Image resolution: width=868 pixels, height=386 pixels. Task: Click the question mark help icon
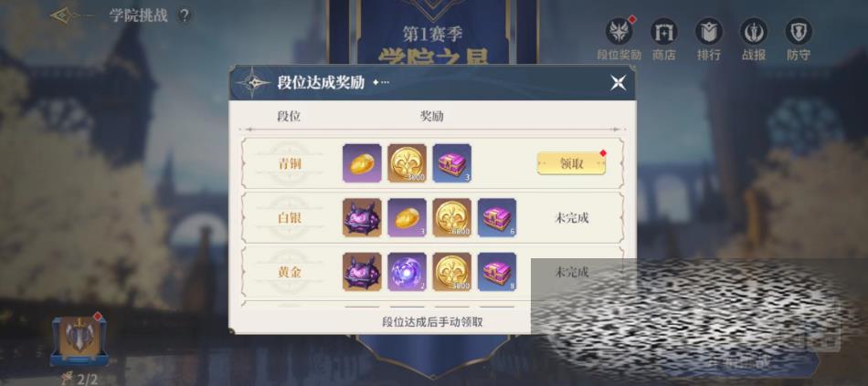pos(185,16)
